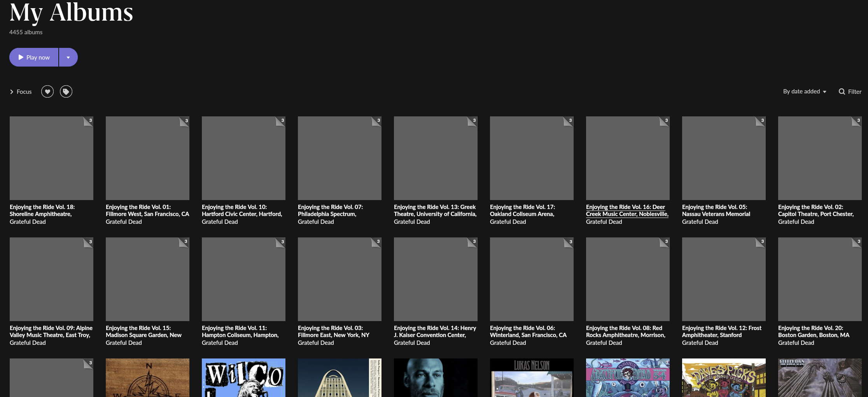Click Grateful Dead artist under Vol. 20

click(x=796, y=343)
